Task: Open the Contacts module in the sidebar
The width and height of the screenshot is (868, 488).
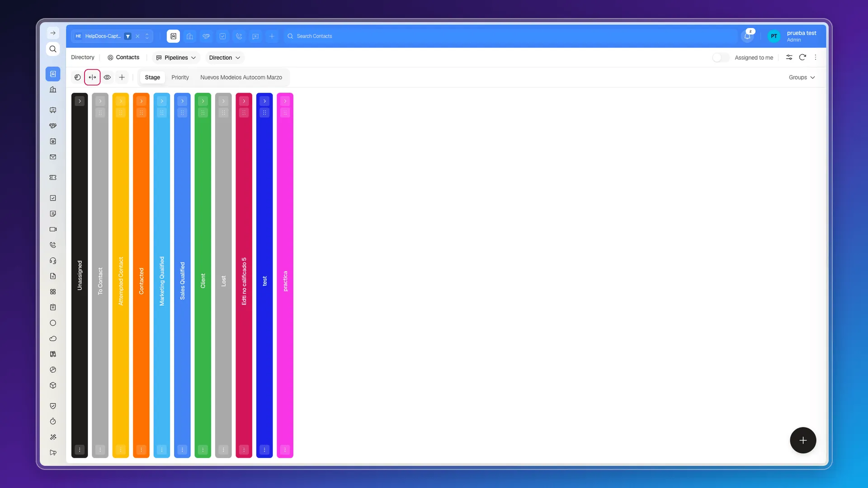Action: 53,74
